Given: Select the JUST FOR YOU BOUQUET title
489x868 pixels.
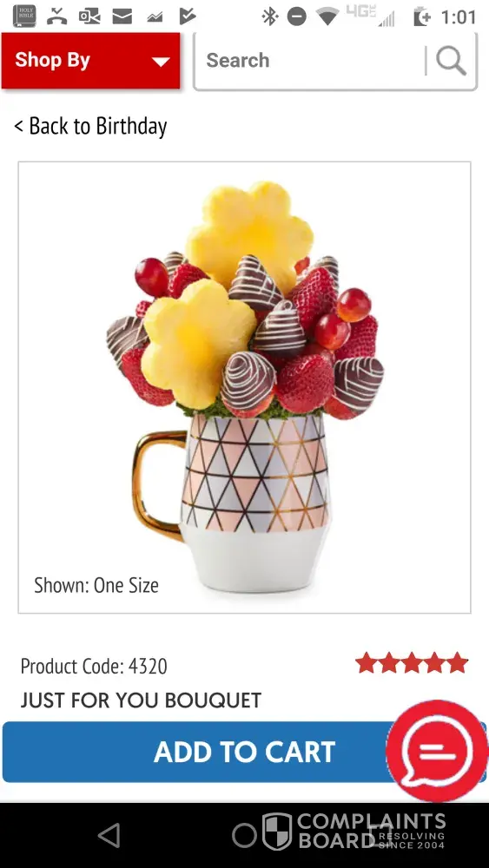Looking at the screenshot, I should (x=141, y=700).
